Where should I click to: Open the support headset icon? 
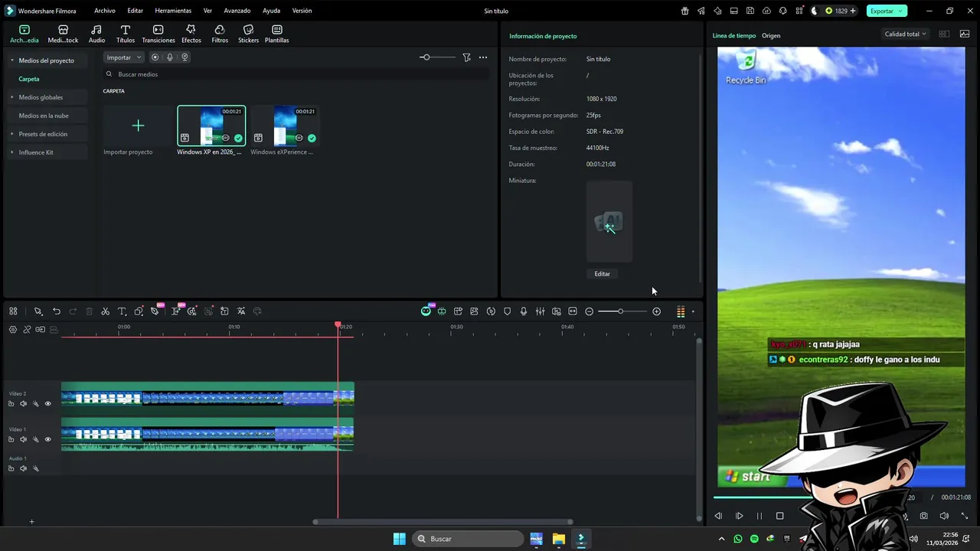(x=782, y=11)
